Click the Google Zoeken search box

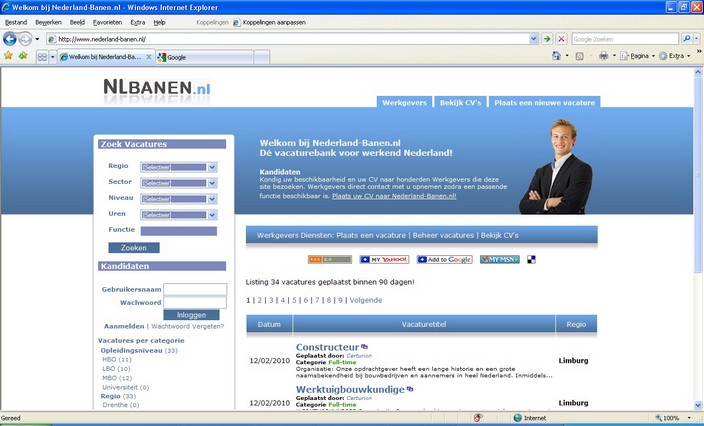[x=625, y=39]
